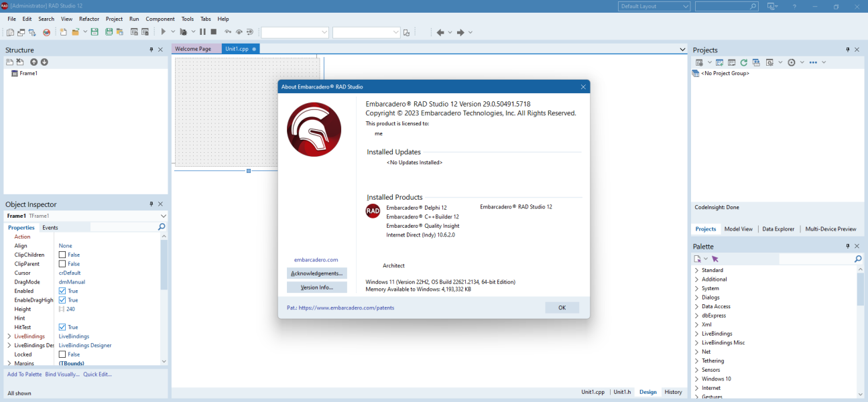
Task: Click the Help question mark in title bar
Action: [794, 6]
